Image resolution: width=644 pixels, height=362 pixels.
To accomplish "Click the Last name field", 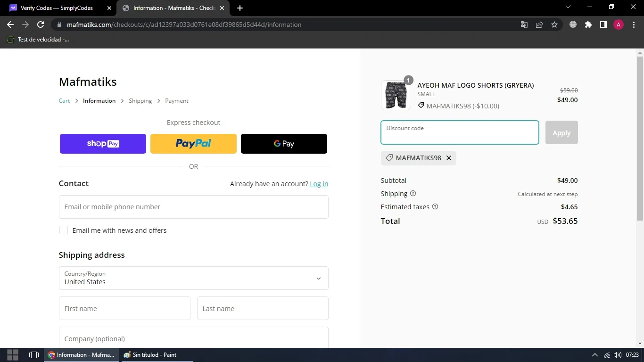I will tap(263, 308).
